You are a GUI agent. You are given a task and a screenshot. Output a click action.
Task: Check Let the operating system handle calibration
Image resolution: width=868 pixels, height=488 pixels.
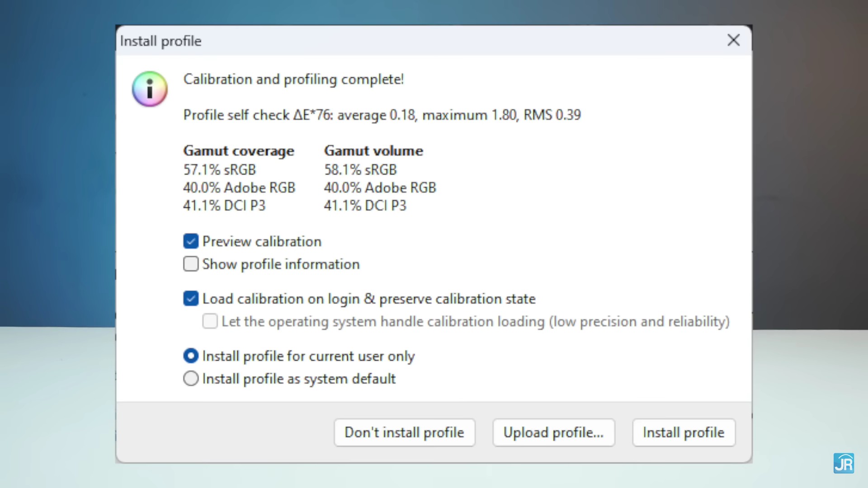[210, 321]
